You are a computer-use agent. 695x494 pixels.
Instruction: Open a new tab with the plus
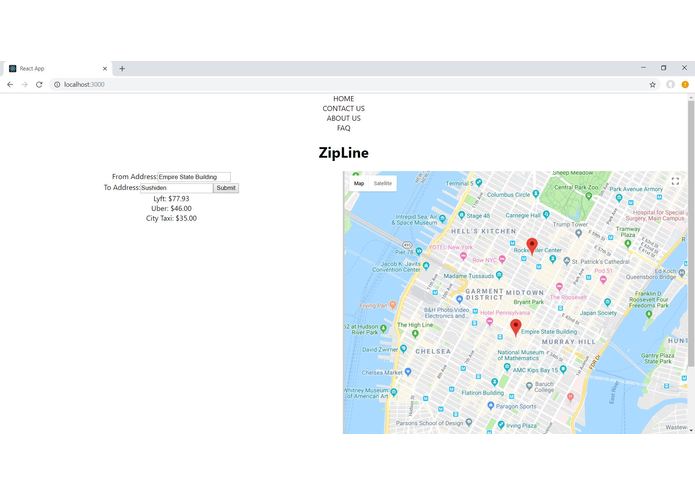point(122,69)
